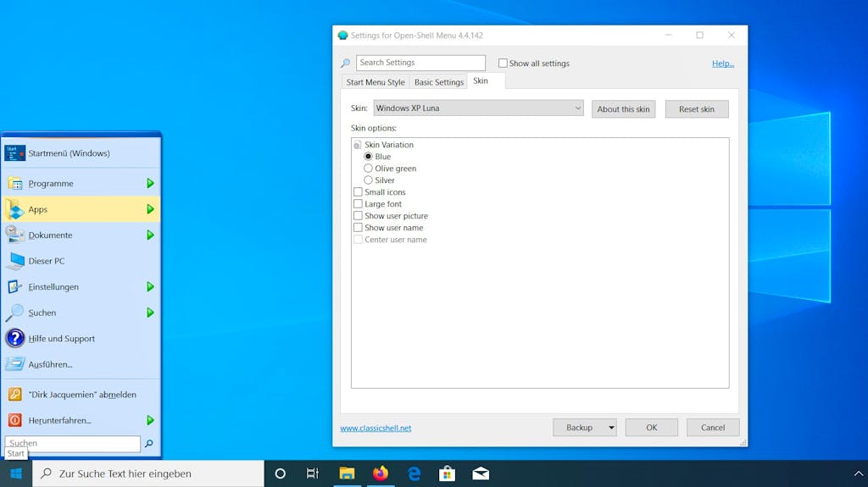This screenshot has width=868, height=487.
Task: Select the Blue skin variation
Action: click(368, 157)
